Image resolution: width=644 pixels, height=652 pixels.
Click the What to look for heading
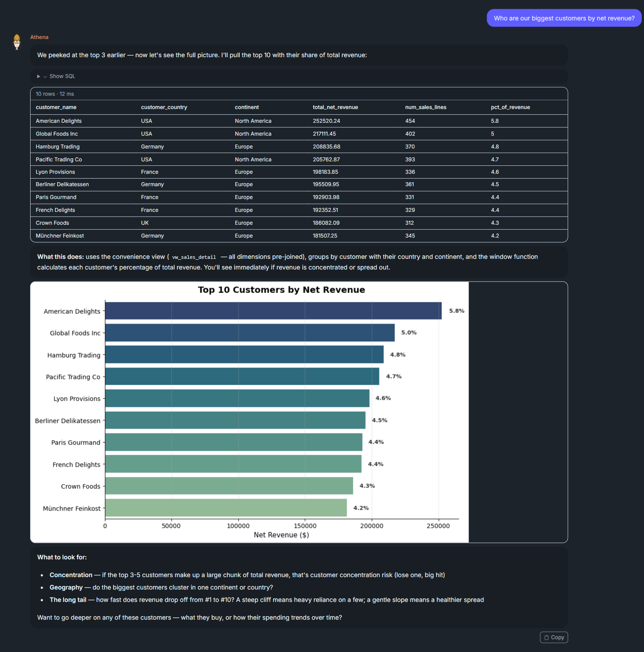click(62, 557)
